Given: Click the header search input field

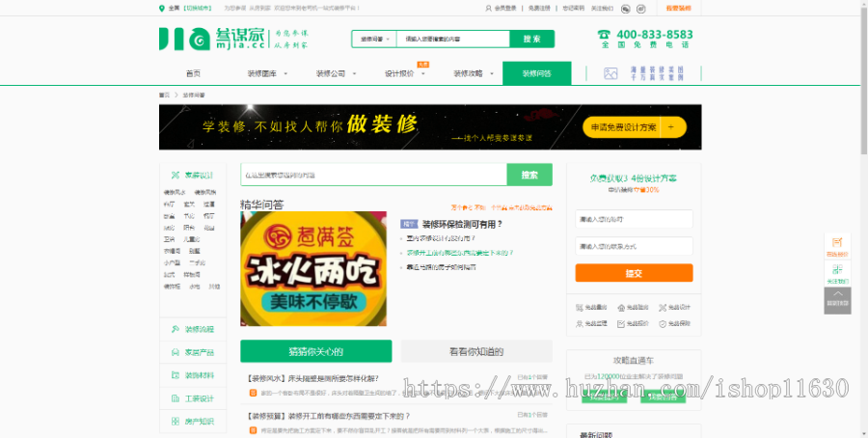Looking at the screenshot, I should 453,40.
